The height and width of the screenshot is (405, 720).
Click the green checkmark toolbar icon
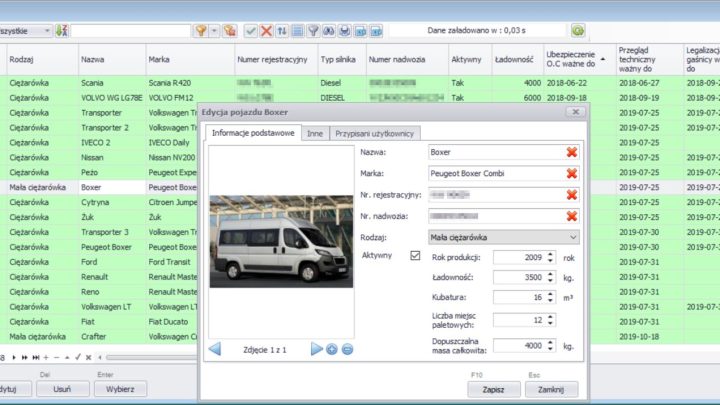tap(251, 31)
